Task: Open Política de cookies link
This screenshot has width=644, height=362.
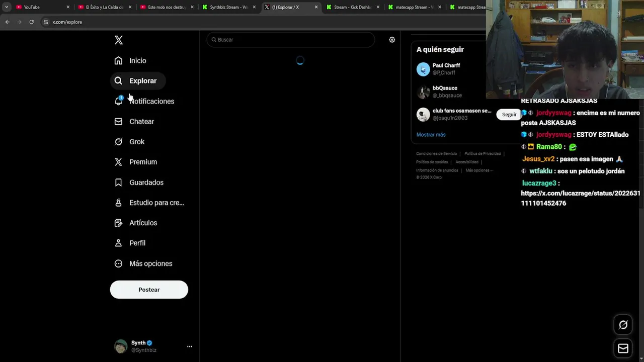Action: coord(432,162)
